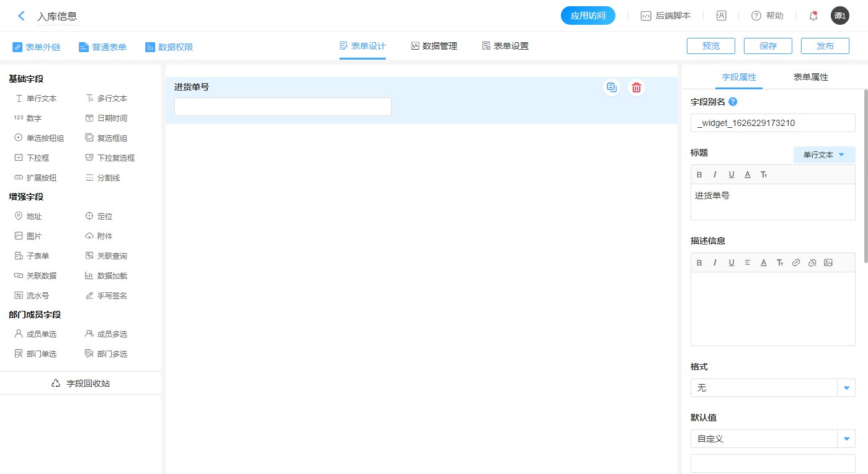Viewport: 868px width, 474px height.
Task: Open font color picker in 标题 toolbar
Action: [x=748, y=175]
